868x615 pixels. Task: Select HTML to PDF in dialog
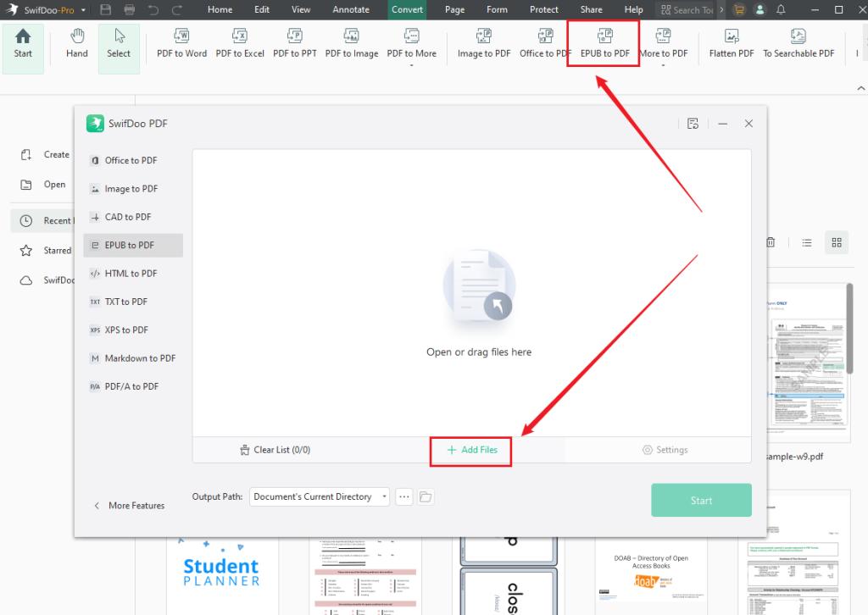(133, 274)
